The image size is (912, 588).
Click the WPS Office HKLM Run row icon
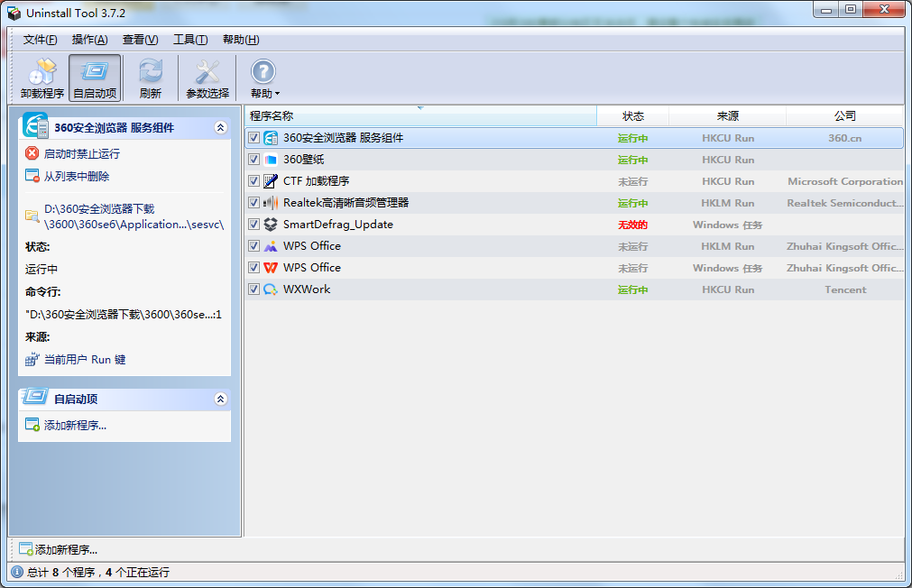(271, 246)
